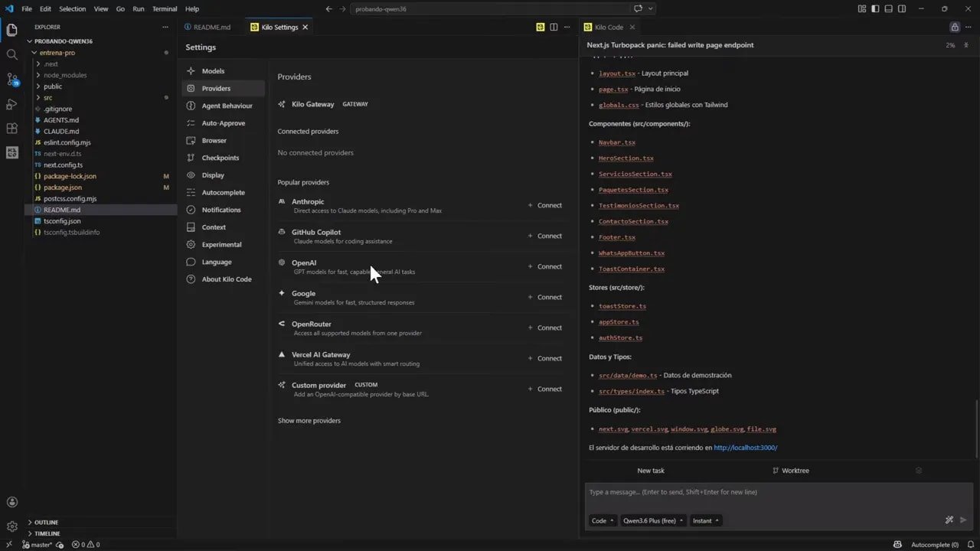Open the Accounts icon in activity bar
The height and width of the screenshot is (551, 980).
tap(11, 502)
